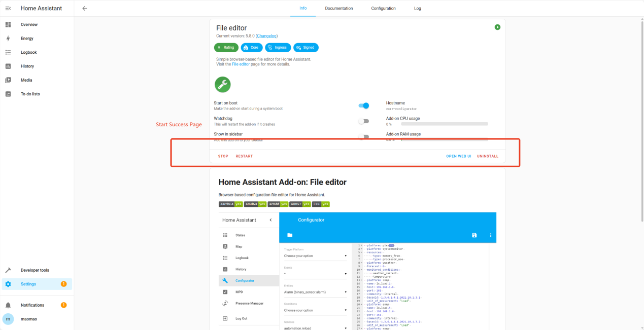Collapse the sidebar chevron in the README screenshot
The height and width of the screenshot is (330, 644).
tap(270, 220)
